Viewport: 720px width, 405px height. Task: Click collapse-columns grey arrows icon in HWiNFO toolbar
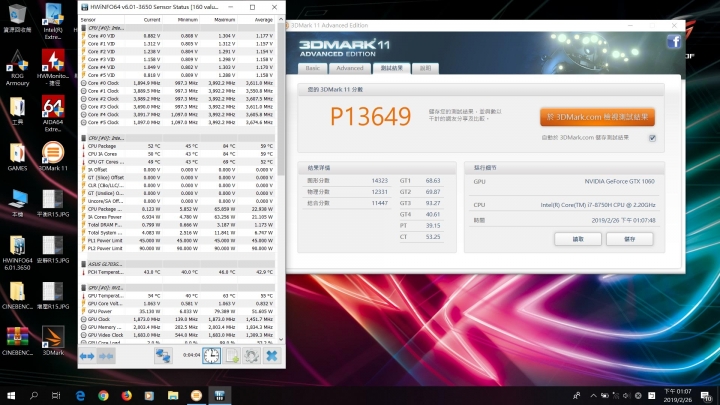pos(106,356)
